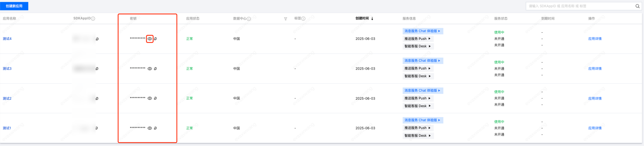644x146 pixels.
Task: Copy the SDKAppID for 测试4
Action: point(97,39)
